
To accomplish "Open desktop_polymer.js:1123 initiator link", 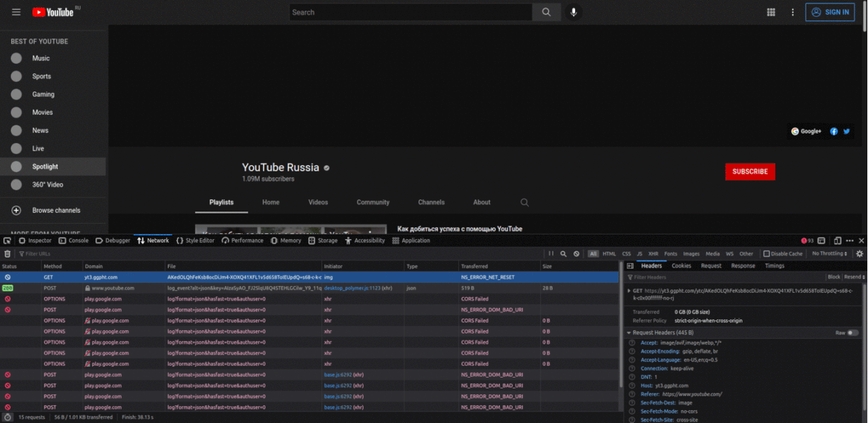I will pyautogui.click(x=352, y=288).
